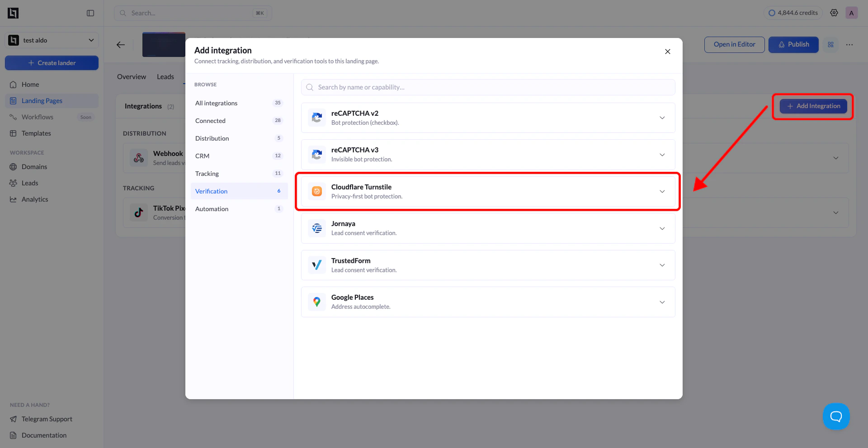Viewport: 868px width, 448px height.
Task: Click the app logo in top-left corner
Action: 13,13
